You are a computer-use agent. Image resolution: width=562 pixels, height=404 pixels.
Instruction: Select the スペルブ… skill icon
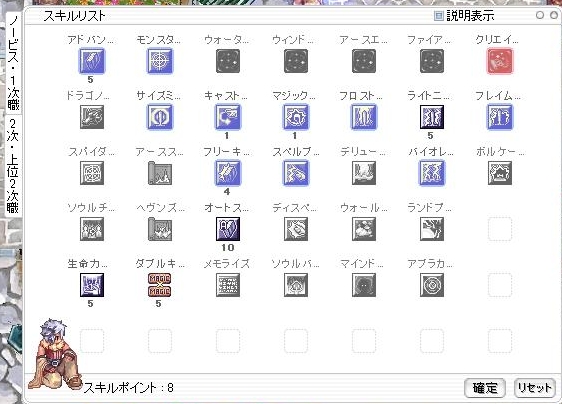click(296, 173)
